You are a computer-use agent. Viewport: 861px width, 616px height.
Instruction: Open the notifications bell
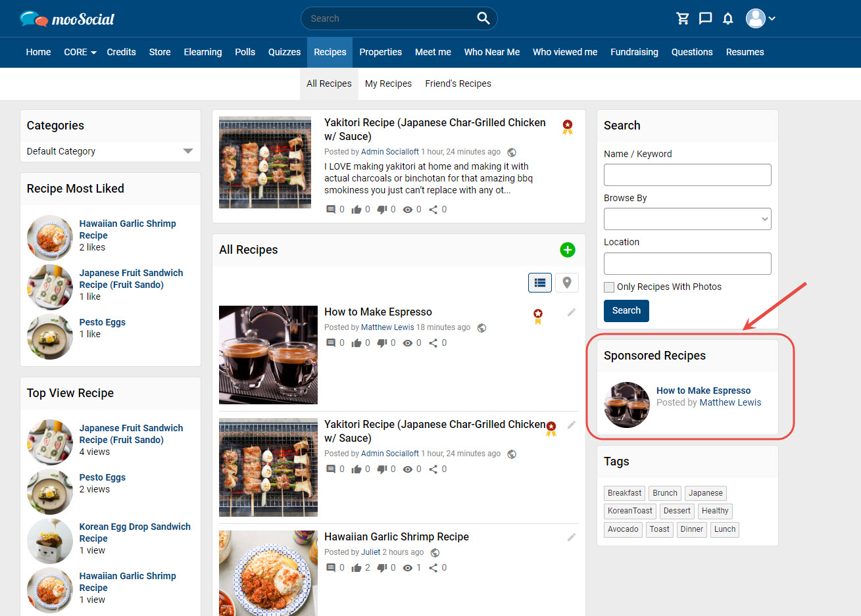727,18
